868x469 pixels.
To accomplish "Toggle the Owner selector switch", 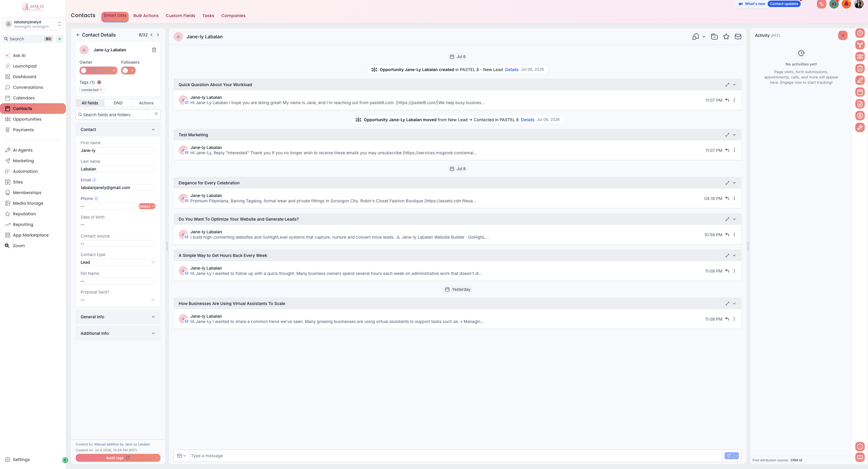I will [98, 70].
